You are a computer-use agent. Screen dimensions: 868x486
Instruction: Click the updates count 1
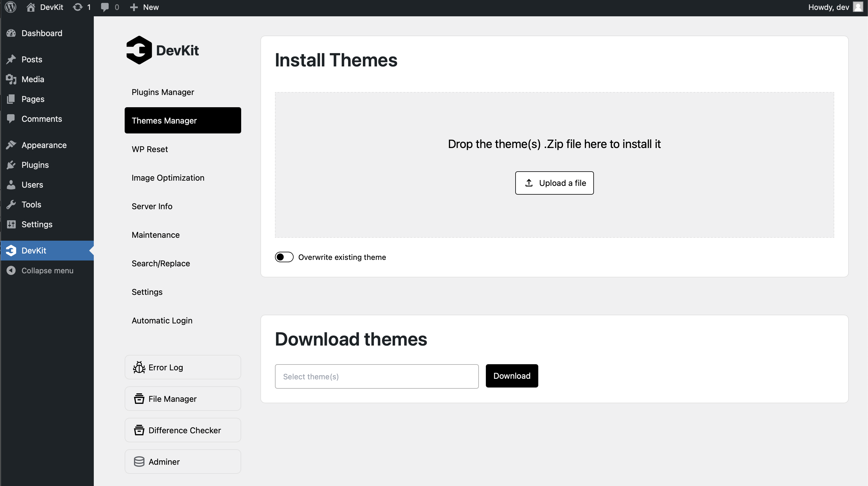pyautogui.click(x=89, y=7)
